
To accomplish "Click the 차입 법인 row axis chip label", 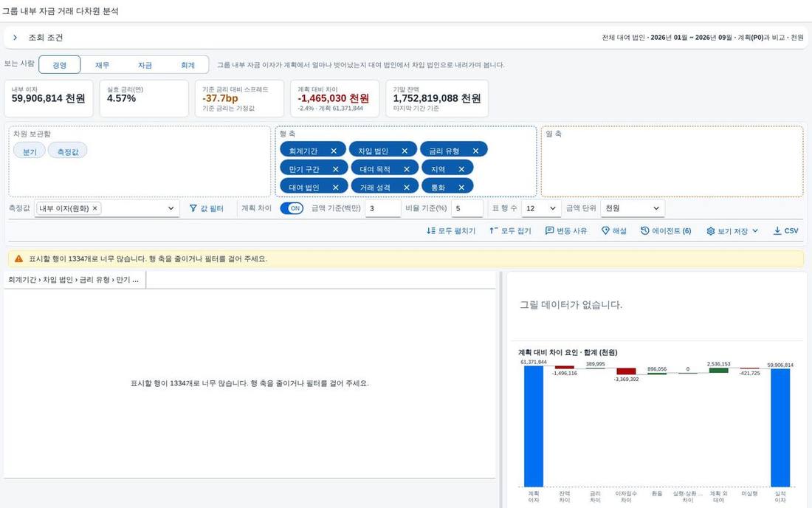I will point(373,151).
